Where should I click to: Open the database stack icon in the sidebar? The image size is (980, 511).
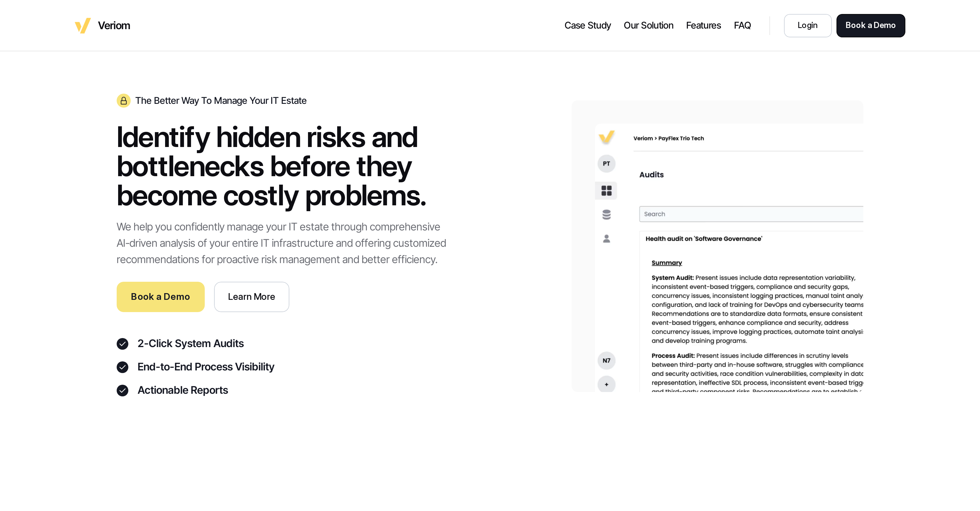(606, 215)
